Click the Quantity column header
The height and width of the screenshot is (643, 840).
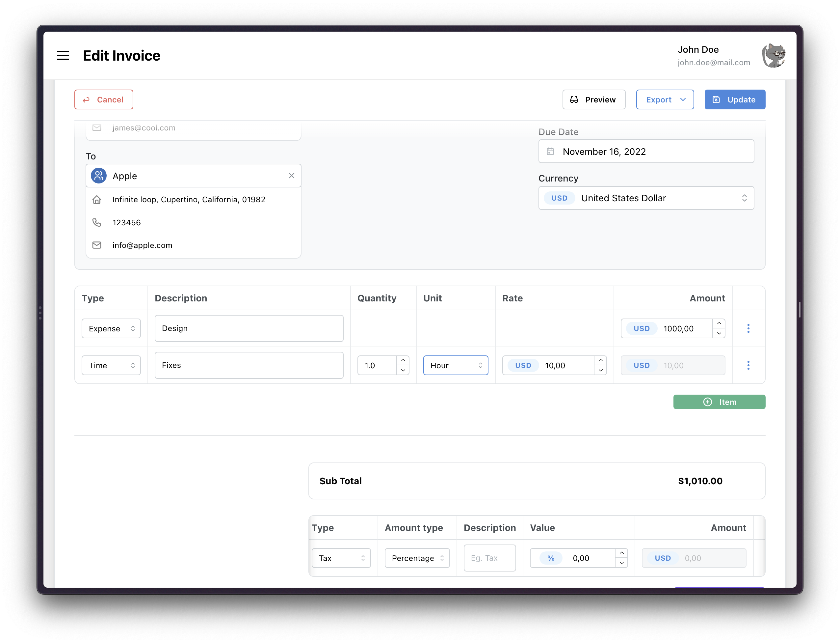pyautogui.click(x=377, y=298)
